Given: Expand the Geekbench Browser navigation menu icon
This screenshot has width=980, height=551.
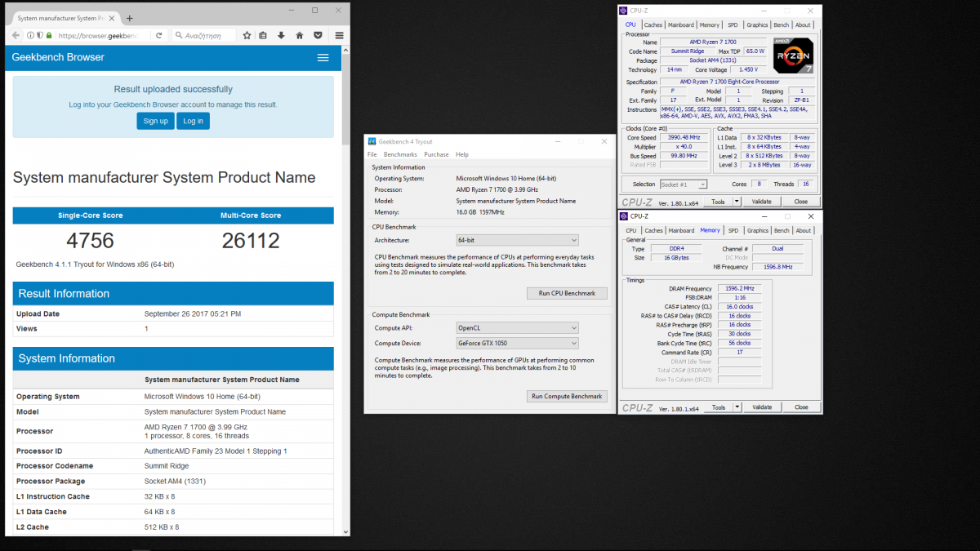Looking at the screenshot, I should tap(323, 58).
